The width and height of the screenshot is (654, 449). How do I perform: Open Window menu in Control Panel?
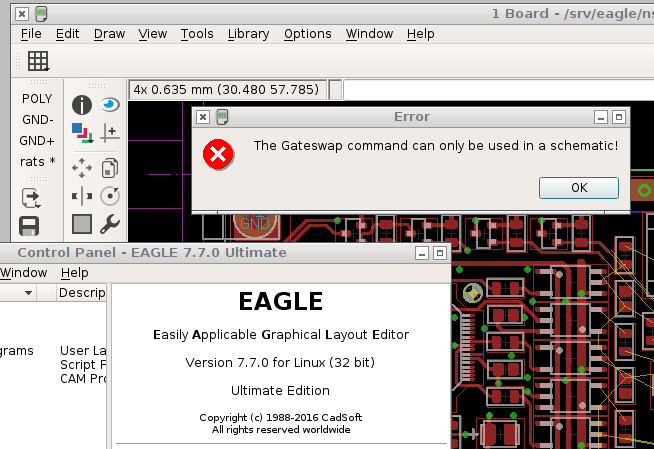[23, 273]
